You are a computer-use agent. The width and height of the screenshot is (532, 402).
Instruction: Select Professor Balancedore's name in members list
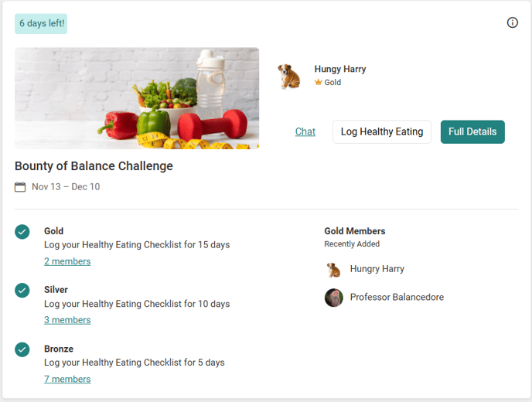pos(397,298)
